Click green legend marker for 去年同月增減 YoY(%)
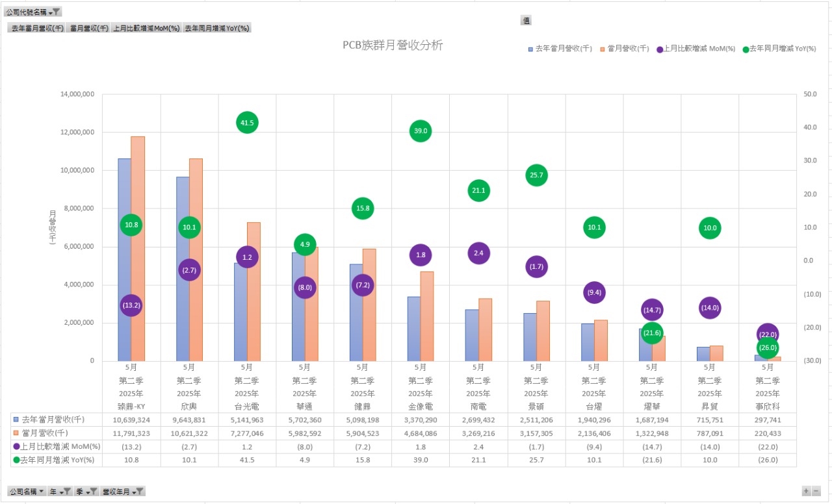This screenshot has height=504, width=832. 746,49
